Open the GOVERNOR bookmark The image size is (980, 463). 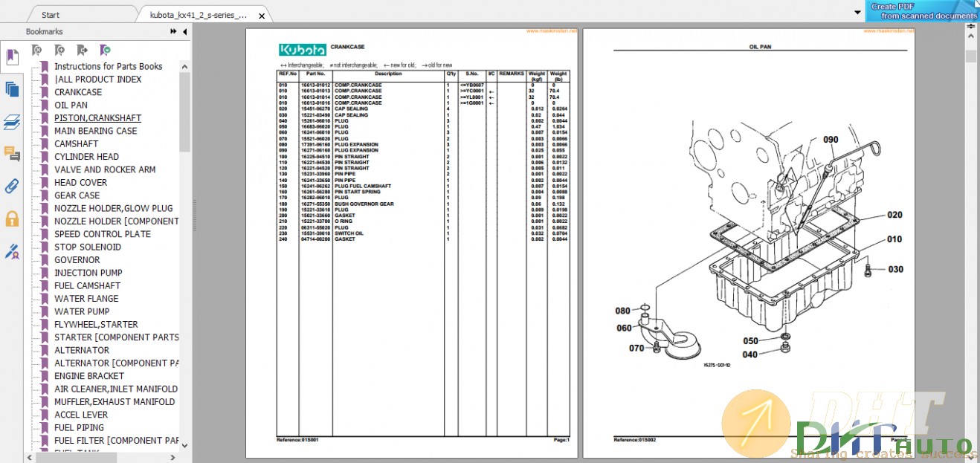click(x=77, y=260)
